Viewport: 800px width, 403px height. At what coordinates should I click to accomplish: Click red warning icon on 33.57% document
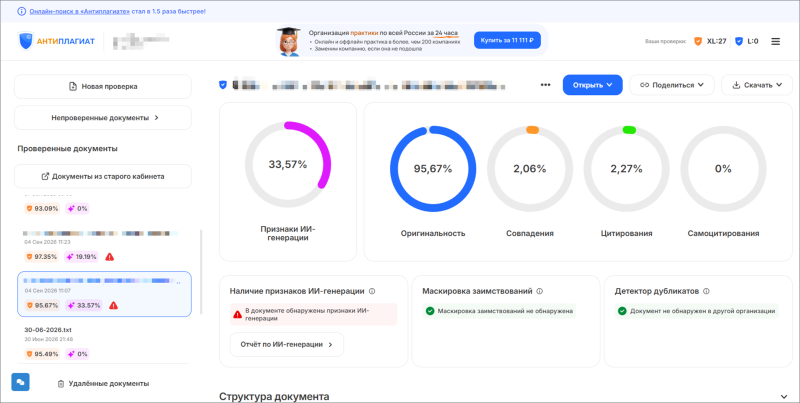pos(113,305)
